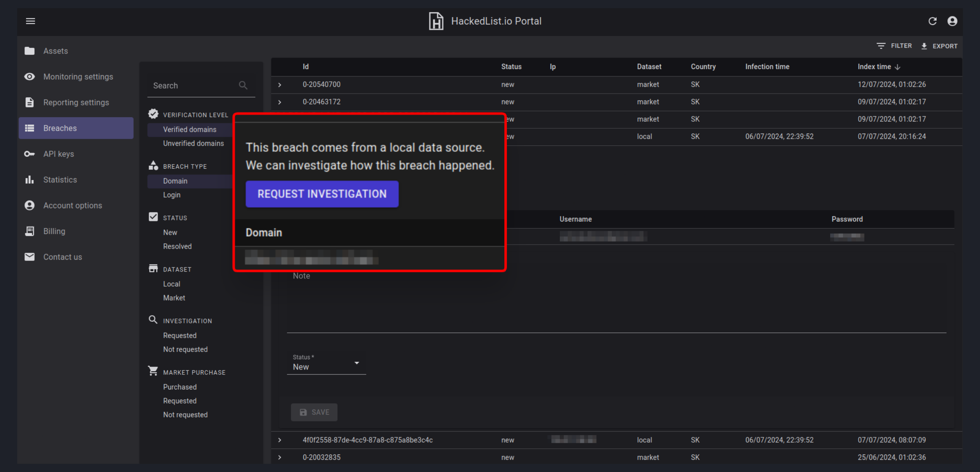Open the API keys page
Screen dimensions: 980x472
pyautogui.click(x=58, y=154)
